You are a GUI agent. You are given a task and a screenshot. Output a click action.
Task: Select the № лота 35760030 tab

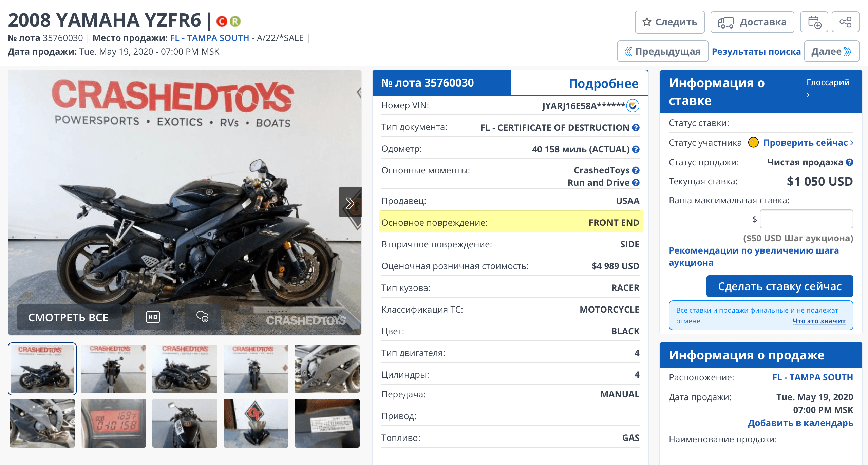(442, 83)
